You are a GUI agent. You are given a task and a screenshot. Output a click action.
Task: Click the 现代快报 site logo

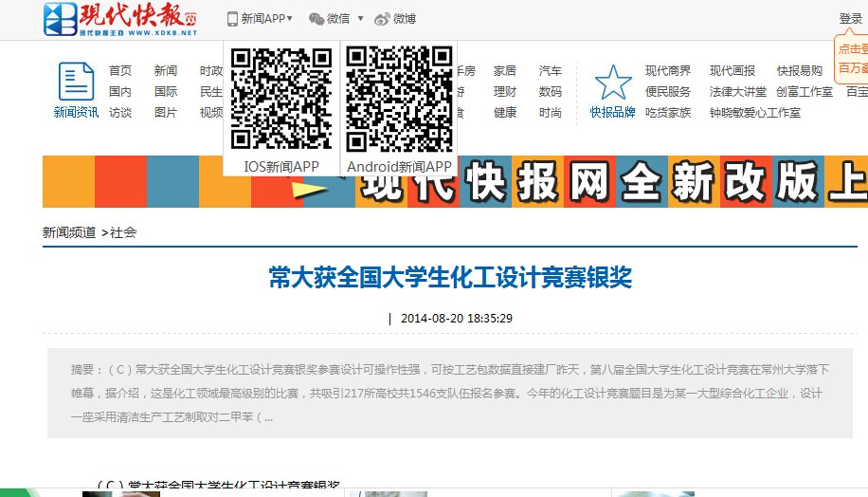coord(120,19)
